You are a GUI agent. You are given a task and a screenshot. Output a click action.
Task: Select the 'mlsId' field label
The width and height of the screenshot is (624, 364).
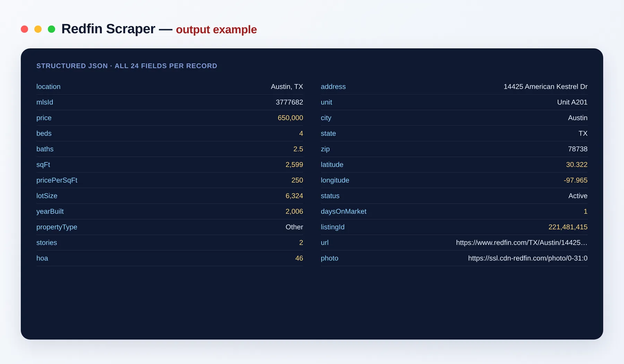point(45,102)
